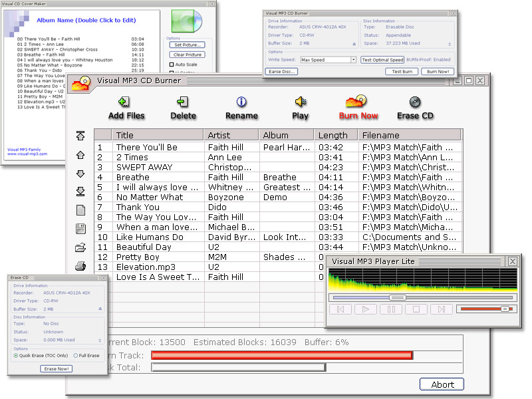The height and width of the screenshot is (399, 532).
Task: Click the green CD picture in Cover Maker
Action: [187, 21]
